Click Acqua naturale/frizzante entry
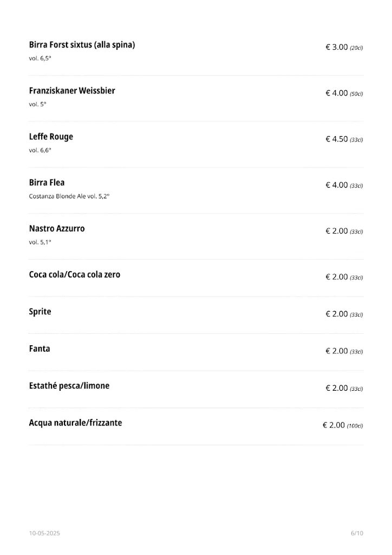This screenshot has width=392, height=555. pyautogui.click(x=75, y=423)
